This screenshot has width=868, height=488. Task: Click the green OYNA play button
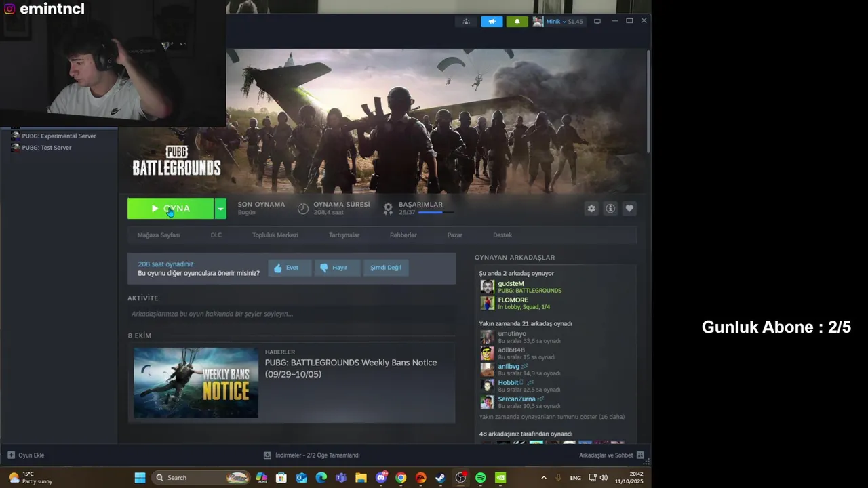point(171,209)
